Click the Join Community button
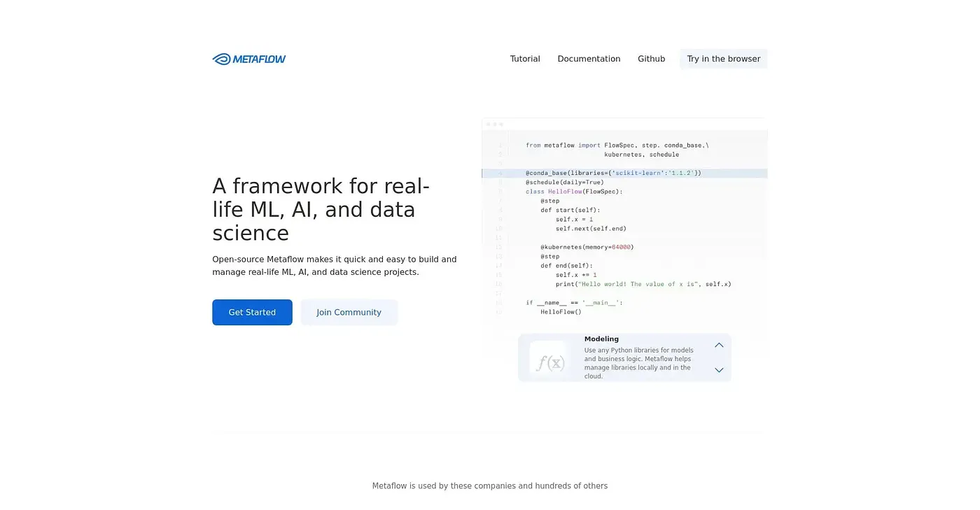980x510 pixels. click(x=349, y=312)
